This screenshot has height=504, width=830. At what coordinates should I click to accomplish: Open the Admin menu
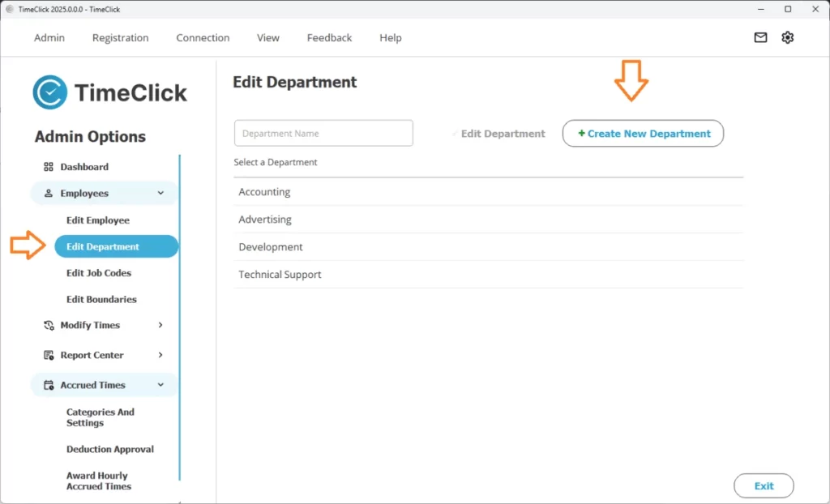pos(49,38)
